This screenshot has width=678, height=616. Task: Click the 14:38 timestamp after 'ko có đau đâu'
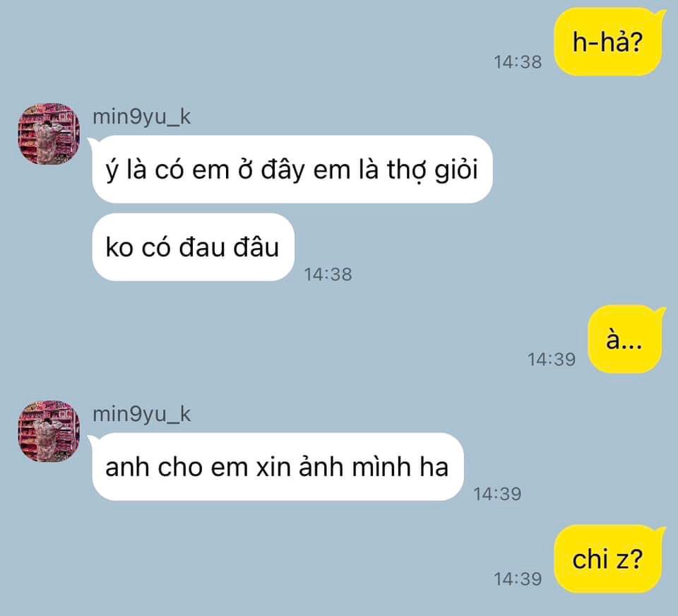pyautogui.click(x=328, y=274)
